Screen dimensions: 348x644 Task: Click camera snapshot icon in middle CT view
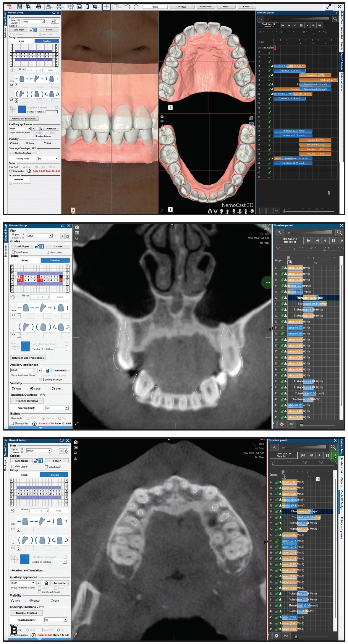pos(77,227)
